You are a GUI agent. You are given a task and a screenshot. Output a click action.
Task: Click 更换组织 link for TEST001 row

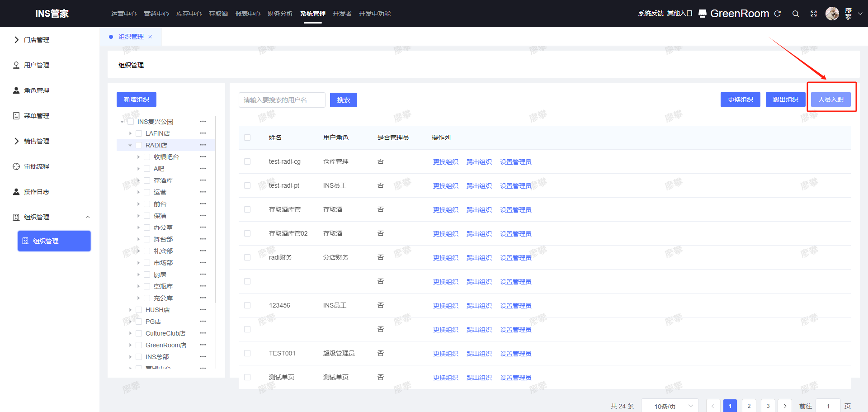tap(446, 354)
